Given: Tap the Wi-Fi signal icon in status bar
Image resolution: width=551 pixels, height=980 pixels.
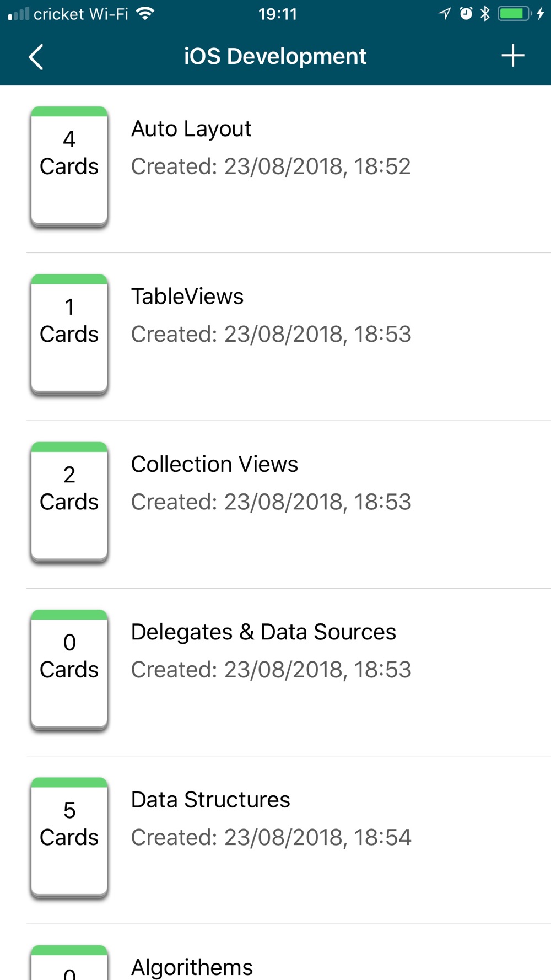Looking at the screenshot, I should pos(145,14).
